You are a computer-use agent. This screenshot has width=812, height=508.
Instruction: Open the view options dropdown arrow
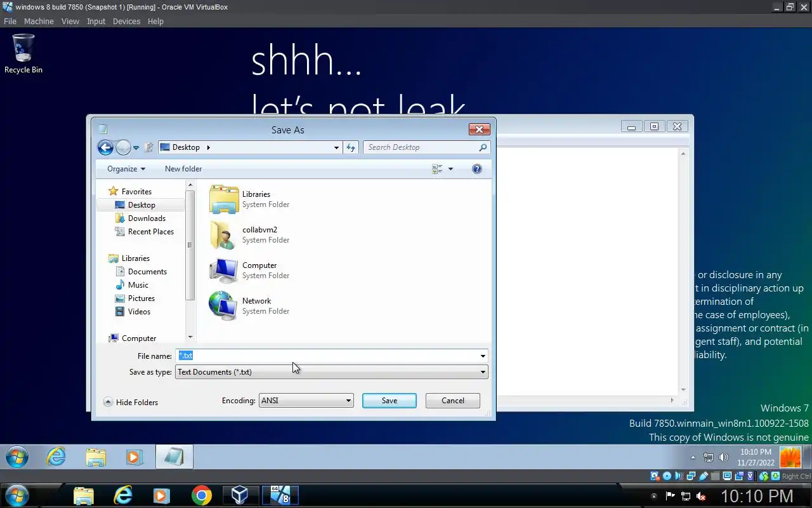tap(451, 169)
